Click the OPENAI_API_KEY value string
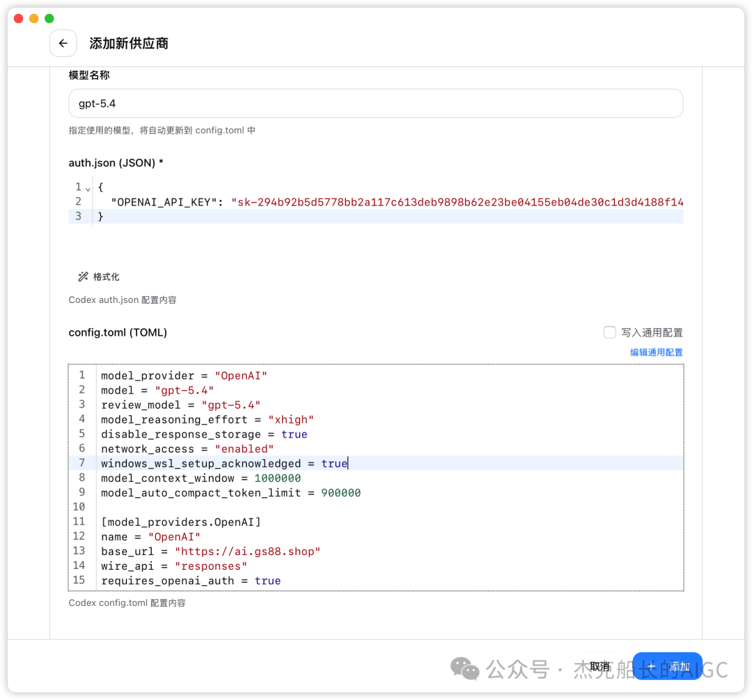Viewport: 752px width, 700px height. (457, 202)
